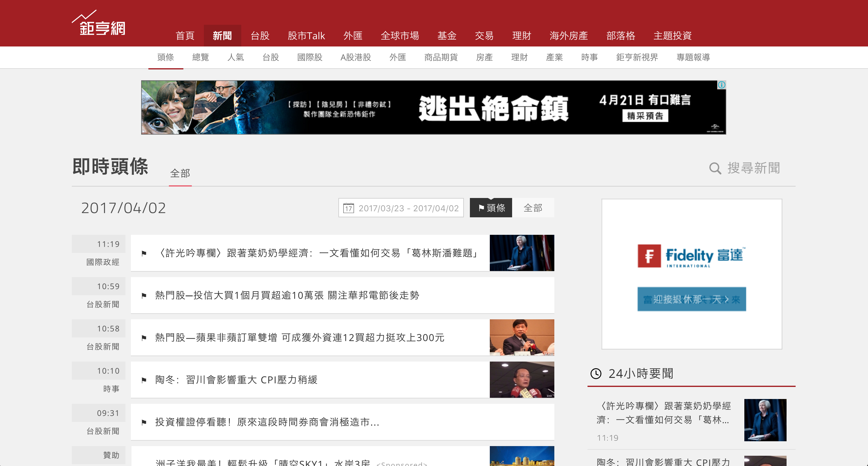This screenshot has width=868, height=466.
Task: Click flag icon beside 華邦電 headline
Action: coord(144,295)
